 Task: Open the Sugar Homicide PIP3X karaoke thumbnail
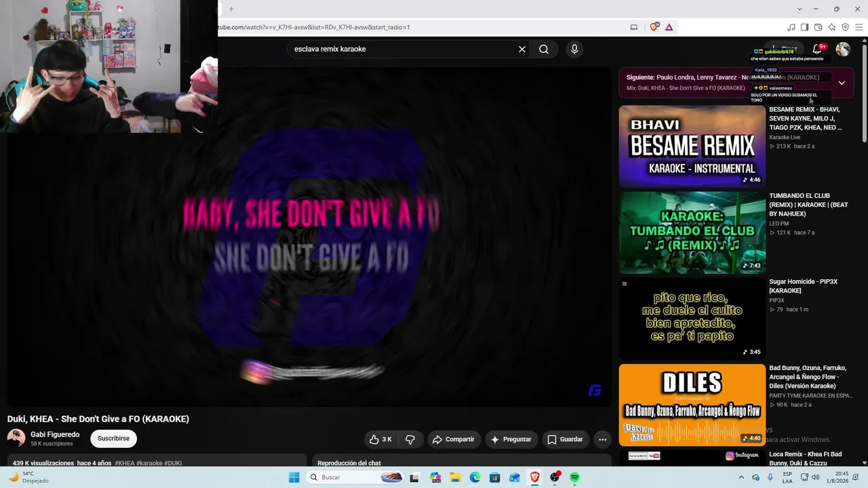[692, 319]
